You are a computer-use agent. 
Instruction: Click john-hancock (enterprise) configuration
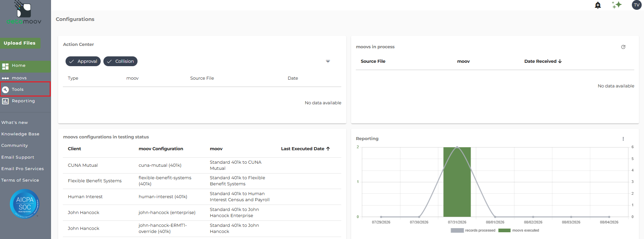[167, 213]
